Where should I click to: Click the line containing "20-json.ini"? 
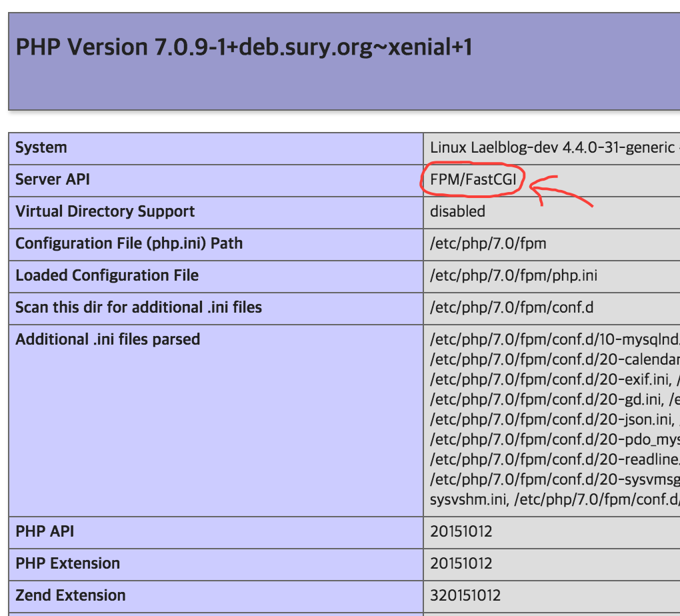tap(555, 419)
